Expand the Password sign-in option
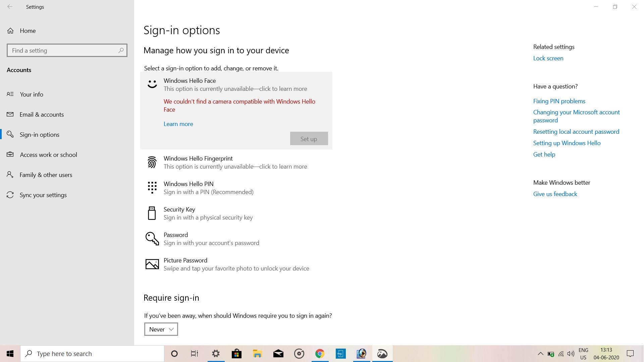 click(236, 239)
